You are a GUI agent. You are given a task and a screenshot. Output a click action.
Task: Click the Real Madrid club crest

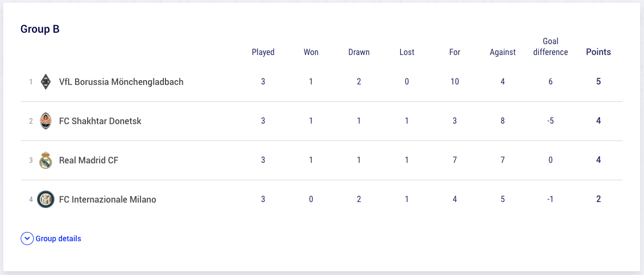[45, 160]
